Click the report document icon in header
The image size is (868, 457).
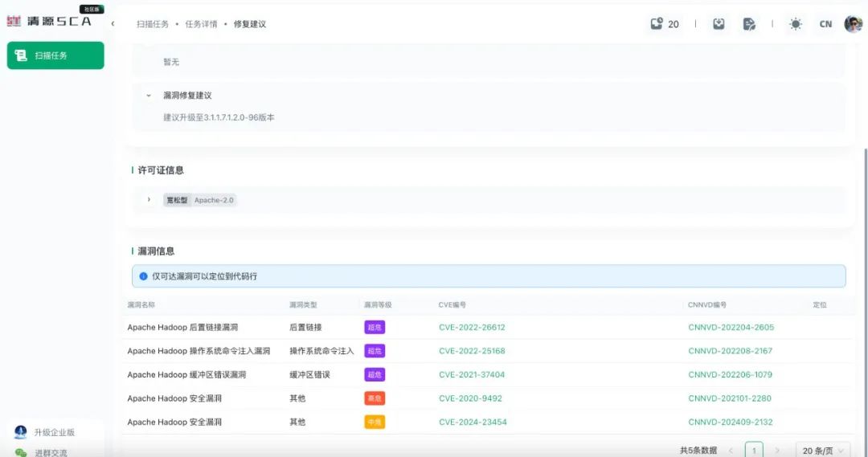click(x=749, y=24)
